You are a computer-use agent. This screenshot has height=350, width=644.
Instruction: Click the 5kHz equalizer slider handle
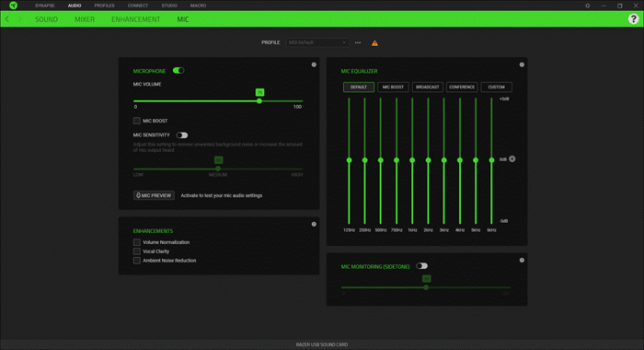[476, 160]
